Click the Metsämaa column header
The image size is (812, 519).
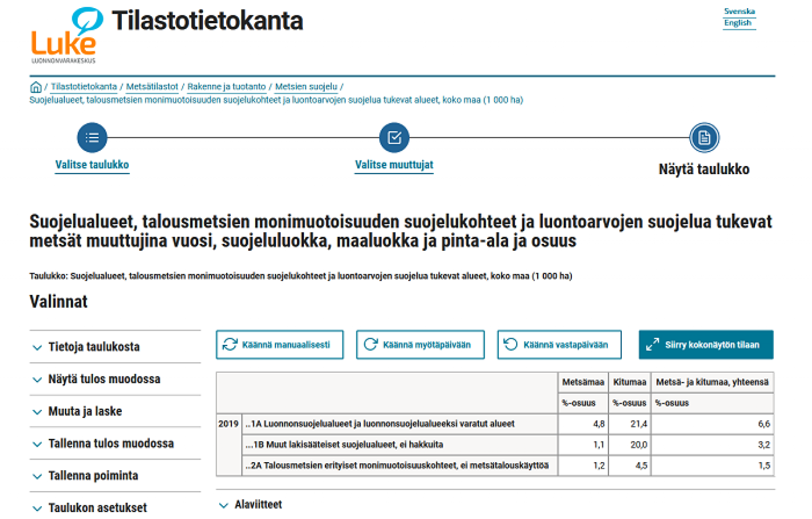pos(583,382)
